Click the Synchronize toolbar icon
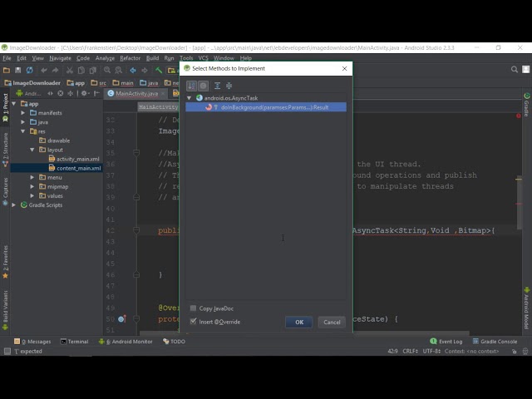 (x=30, y=70)
